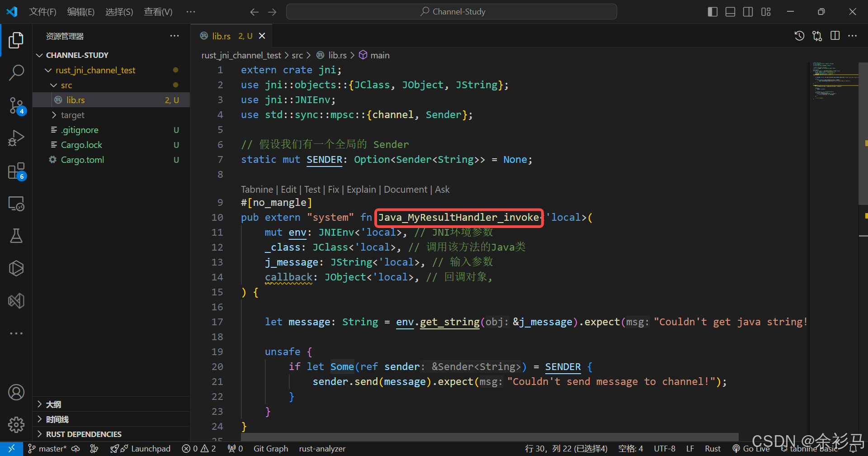Open Explorer panel more actions
The image size is (868, 456).
175,36
